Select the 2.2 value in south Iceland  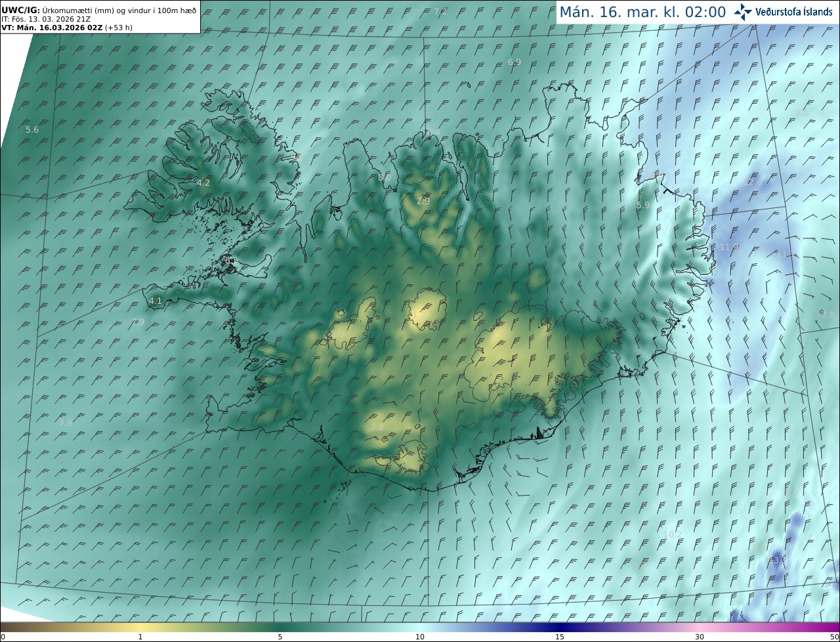(377, 427)
